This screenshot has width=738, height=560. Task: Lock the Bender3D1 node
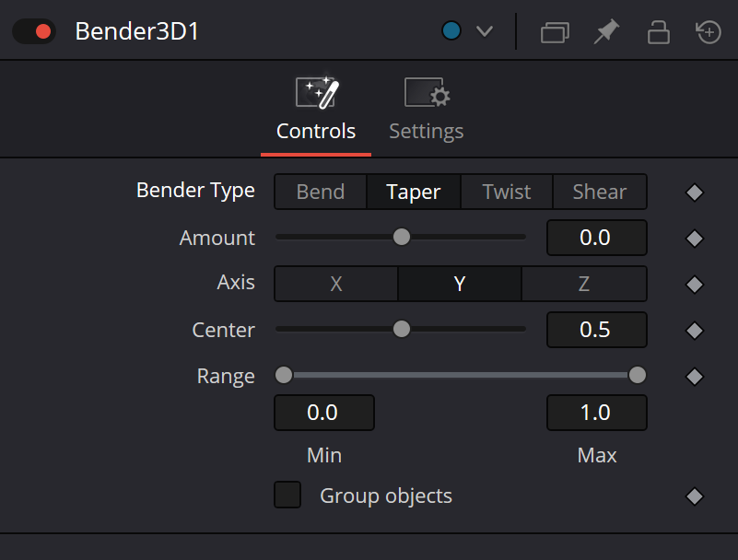658,32
